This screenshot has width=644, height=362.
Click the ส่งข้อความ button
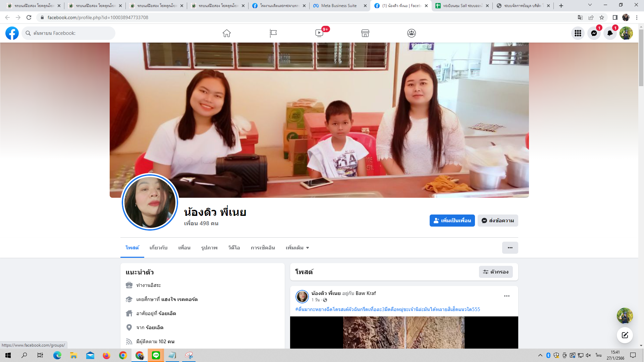click(498, 221)
